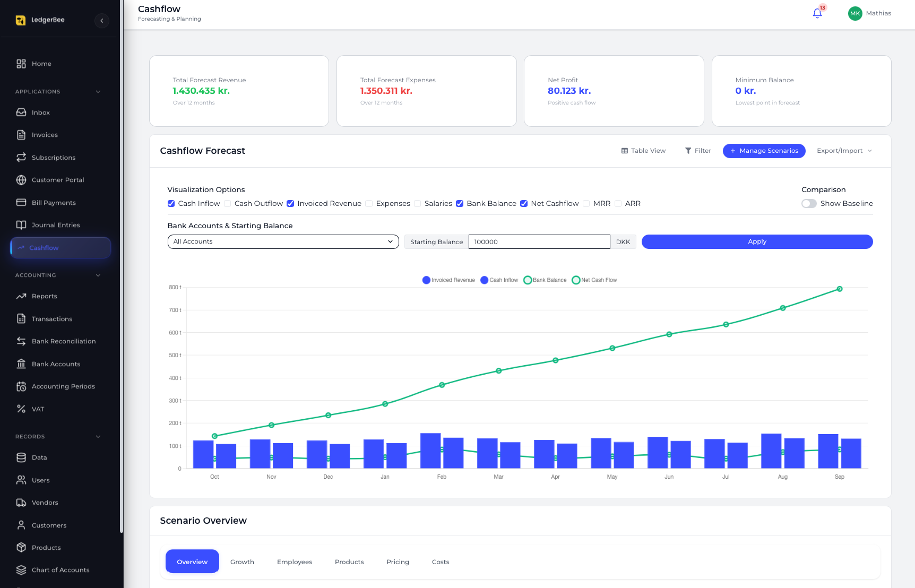Open the Users people icon
The image size is (915, 588).
[21, 480]
